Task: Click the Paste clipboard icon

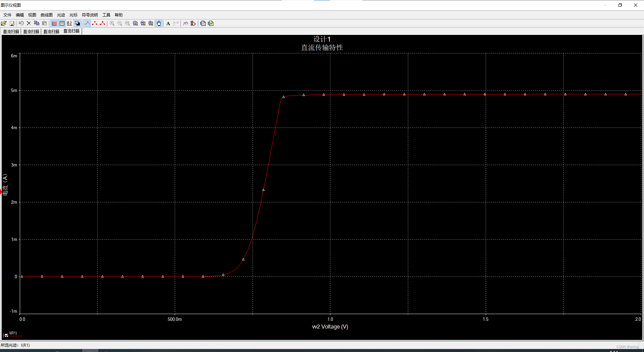Action: click(44, 23)
